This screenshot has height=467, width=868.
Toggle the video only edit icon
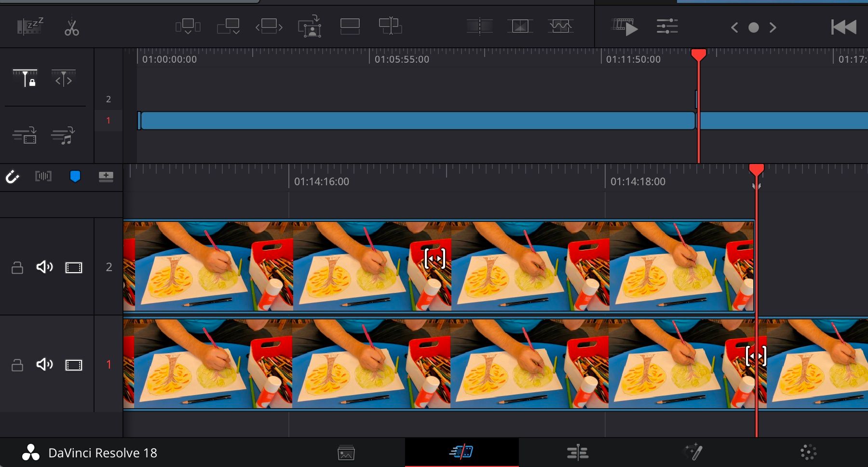25,136
